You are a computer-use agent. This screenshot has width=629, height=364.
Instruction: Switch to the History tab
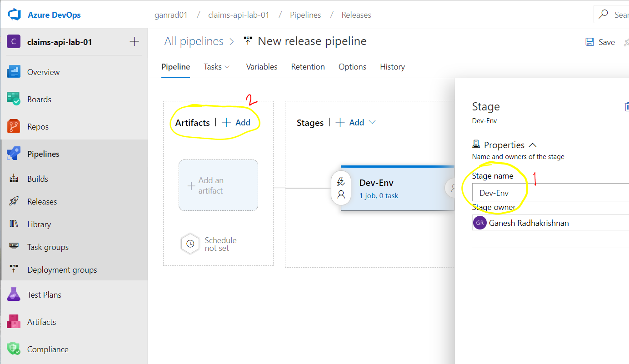392,67
